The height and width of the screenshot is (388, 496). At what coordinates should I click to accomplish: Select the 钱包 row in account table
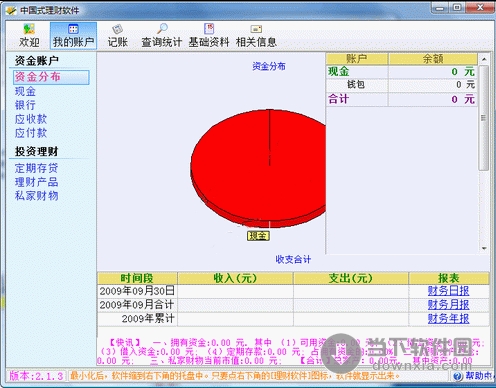(x=402, y=85)
